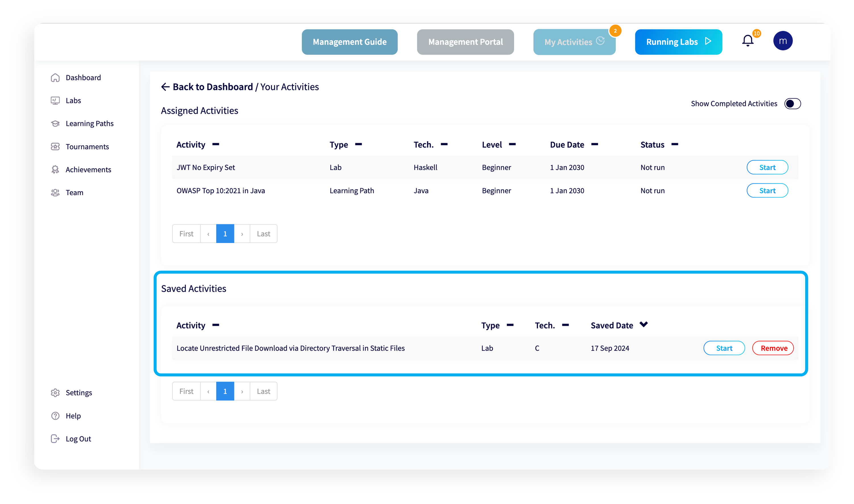Viewport: 854px width, 504px height.
Task: Go to next page of saved activities
Action: pyautogui.click(x=242, y=391)
